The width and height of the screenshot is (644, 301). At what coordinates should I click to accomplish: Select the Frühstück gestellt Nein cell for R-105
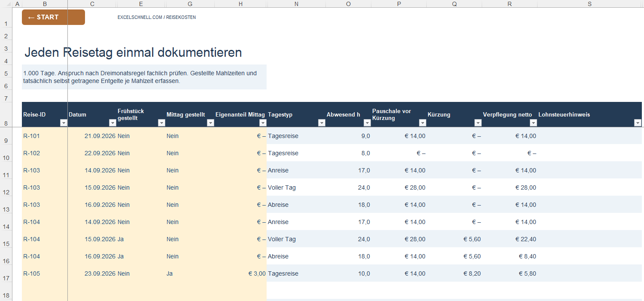pyautogui.click(x=141, y=273)
